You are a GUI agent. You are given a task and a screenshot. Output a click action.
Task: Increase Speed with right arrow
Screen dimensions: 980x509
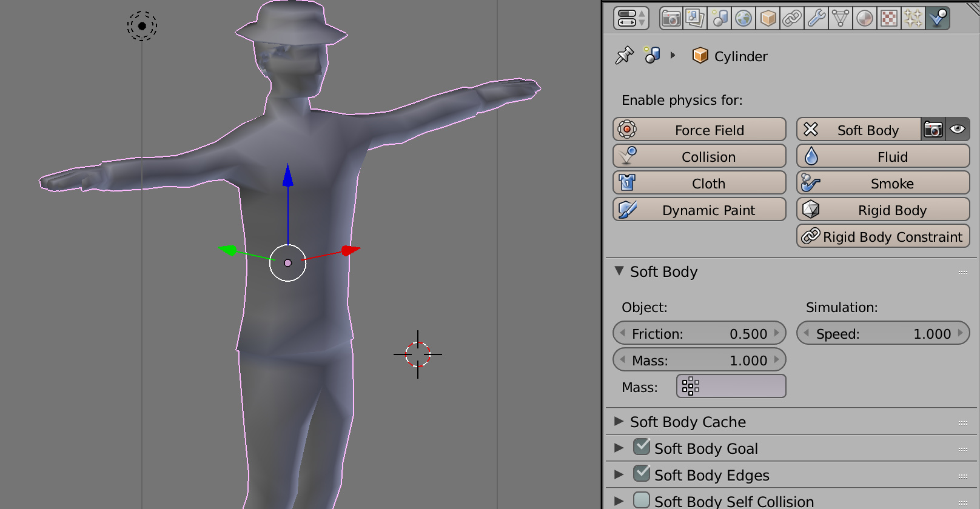960,333
